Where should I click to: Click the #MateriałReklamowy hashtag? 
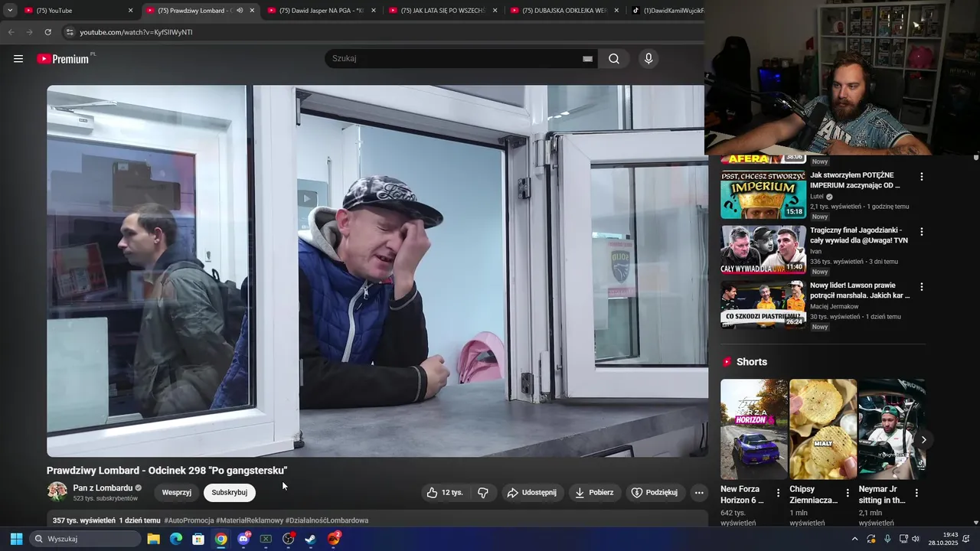click(250, 520)
